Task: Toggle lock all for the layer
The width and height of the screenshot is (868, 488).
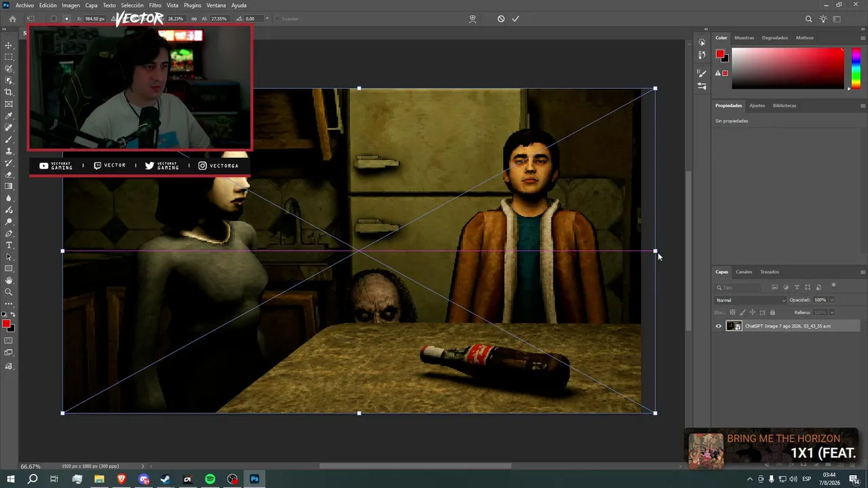Action: click(x=772, y=312)
